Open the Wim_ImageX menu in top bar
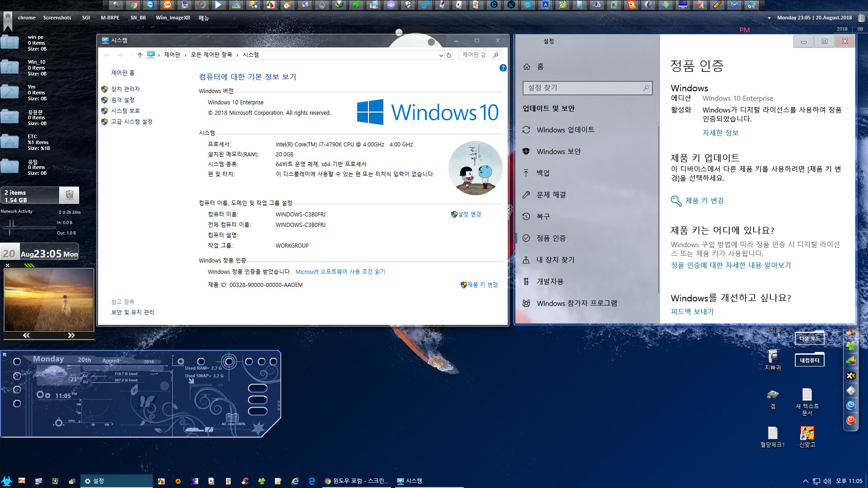Viewport: 868px width, 488px height. point(173,18)
